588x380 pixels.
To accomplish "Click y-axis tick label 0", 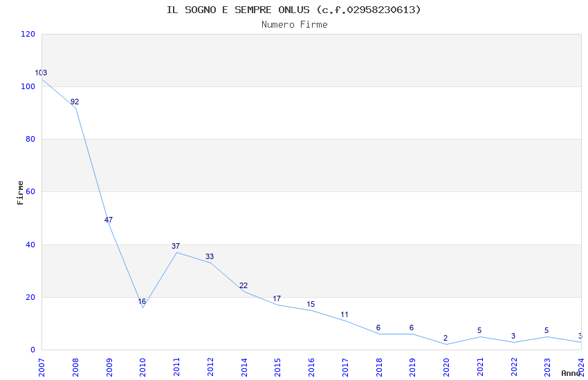I will coord(33,350).
